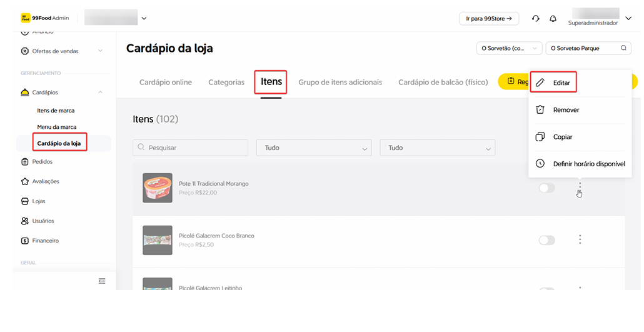Open three-dot menu for Picolé Galacrem Coco Branco

coord(580,239)
